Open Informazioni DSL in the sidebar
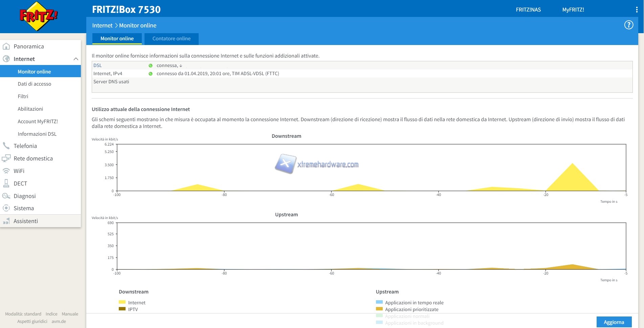 pos(37,134)
